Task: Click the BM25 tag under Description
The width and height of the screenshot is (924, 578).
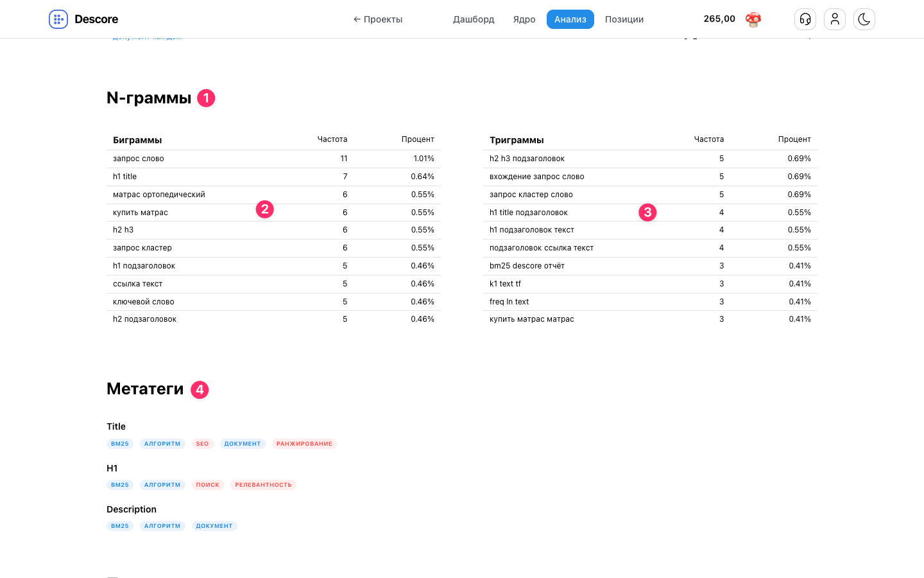Action: 120,526
